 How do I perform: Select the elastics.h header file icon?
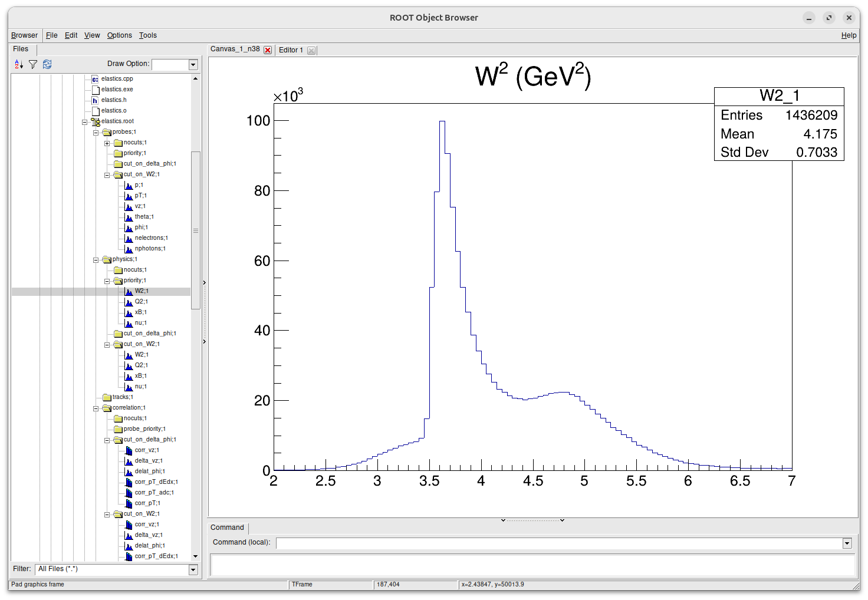click(95, 100)
